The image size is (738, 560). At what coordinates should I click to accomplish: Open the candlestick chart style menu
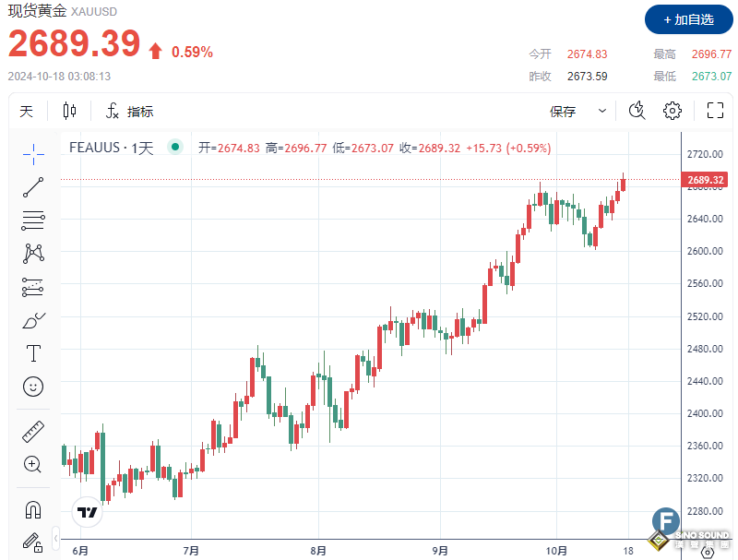(69, 112)
